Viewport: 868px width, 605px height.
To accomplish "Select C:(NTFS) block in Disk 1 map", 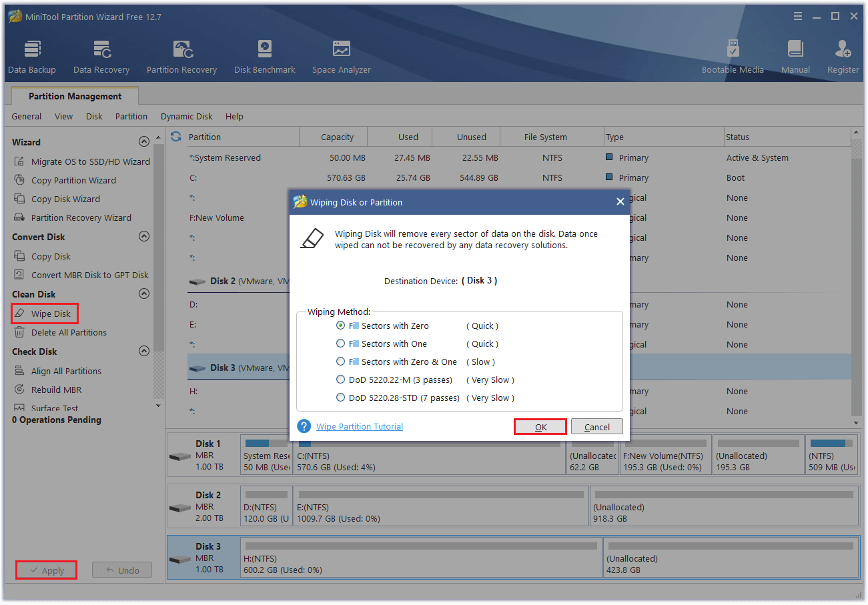I will 430,455.
